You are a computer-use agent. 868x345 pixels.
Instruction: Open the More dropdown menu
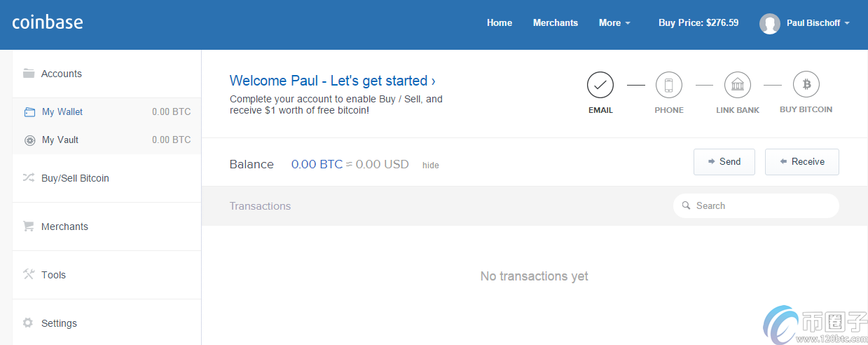click(x=614, y=23)
